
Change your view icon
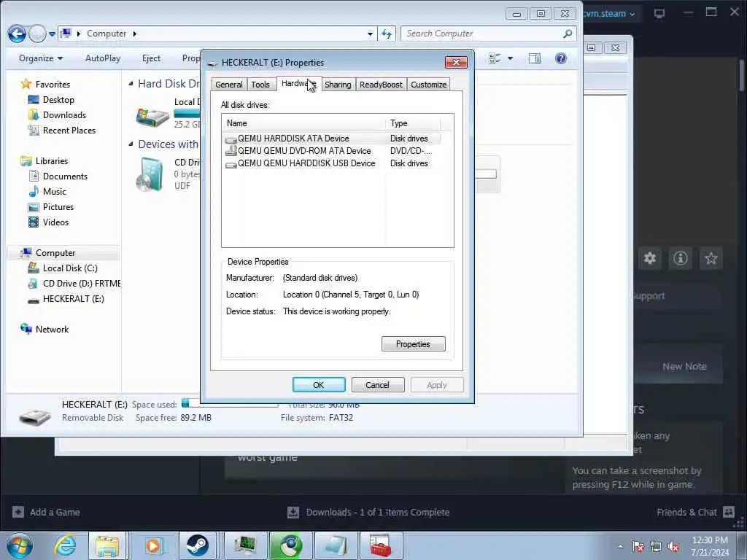[495, 58]
